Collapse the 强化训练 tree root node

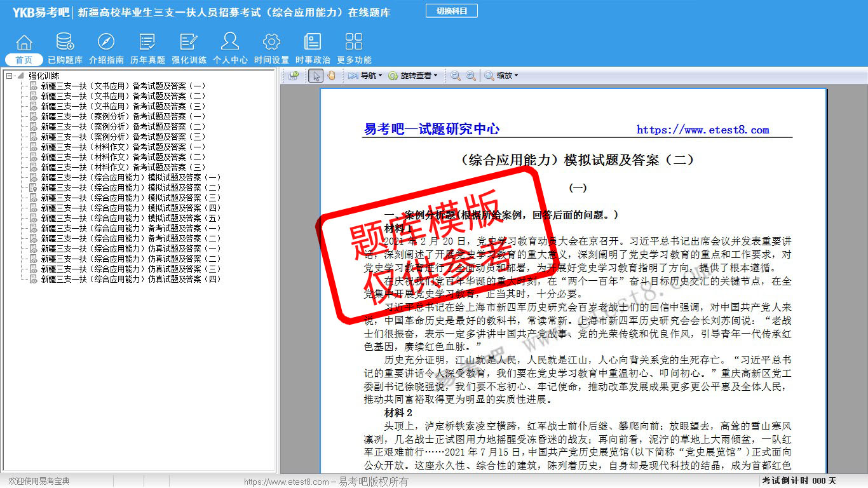10,76
